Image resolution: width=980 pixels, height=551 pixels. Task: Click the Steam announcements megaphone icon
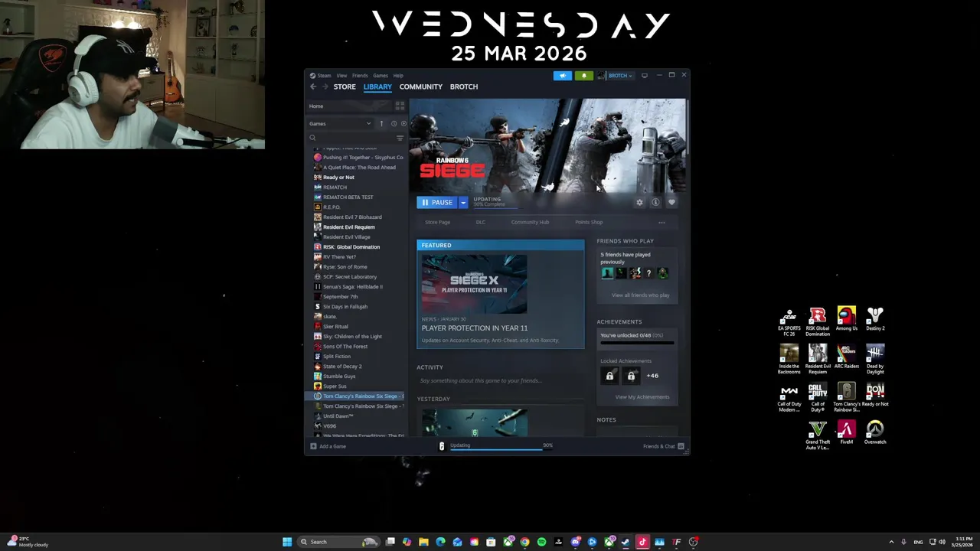pos(563,76)
